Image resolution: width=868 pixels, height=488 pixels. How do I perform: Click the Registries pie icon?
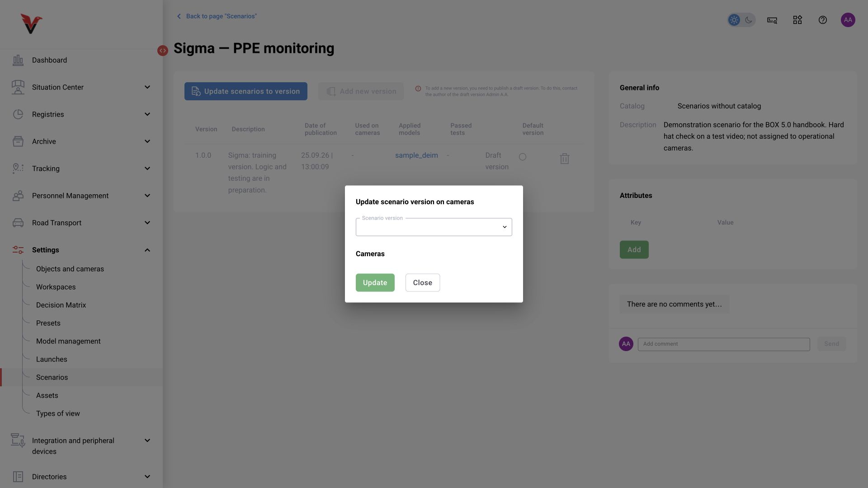pyautogui.click(x=18, y=114)
